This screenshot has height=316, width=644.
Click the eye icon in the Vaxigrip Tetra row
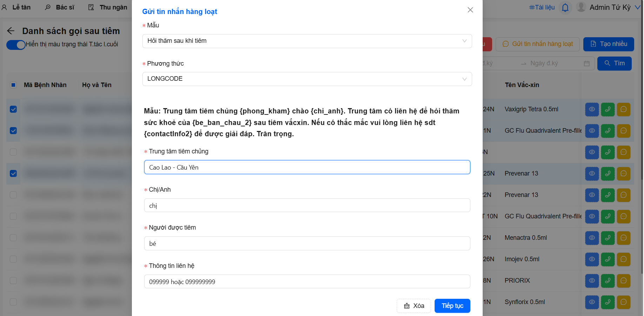tap(592, 110)
